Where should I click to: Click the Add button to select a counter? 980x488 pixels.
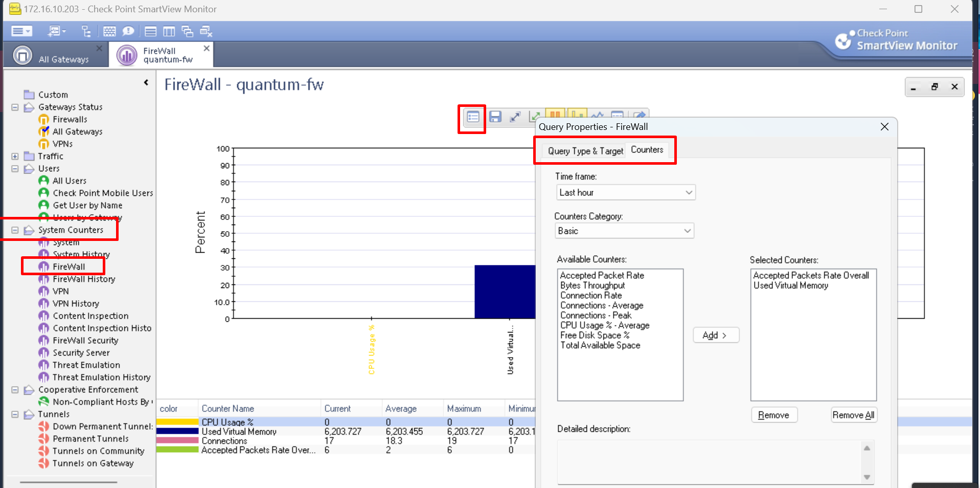click(x=715, y=335)
